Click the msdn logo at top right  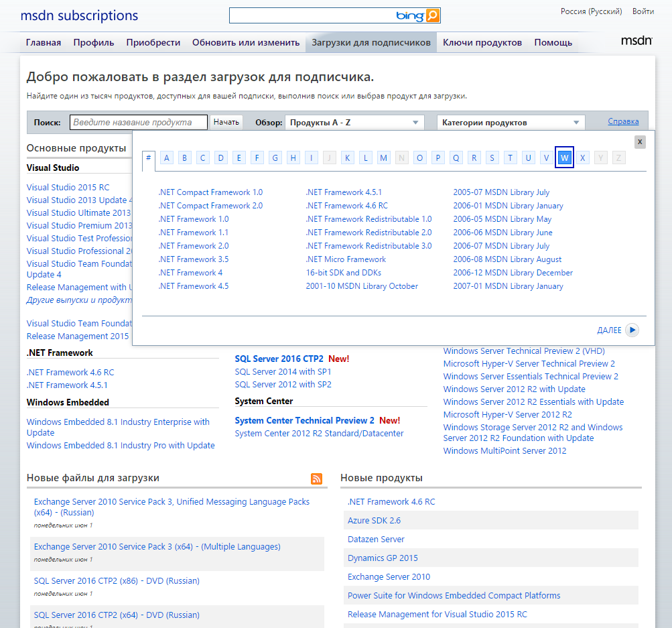pos(636,41)
